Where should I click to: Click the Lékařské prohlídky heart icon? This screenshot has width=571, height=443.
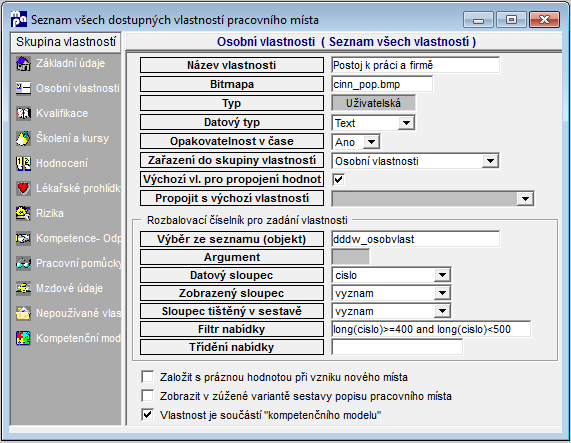click(x=23, y=188)
